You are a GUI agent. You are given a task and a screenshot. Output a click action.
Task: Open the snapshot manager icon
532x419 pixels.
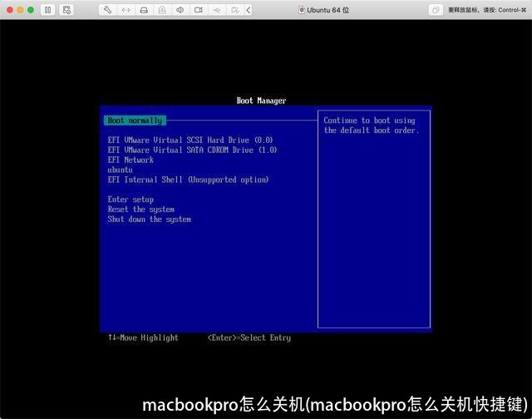click(x=66, y=10)
